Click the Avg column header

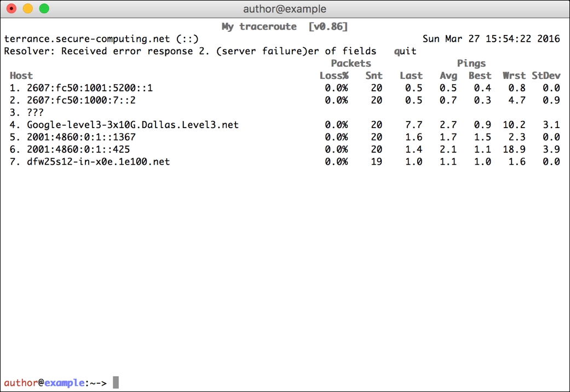448,76
